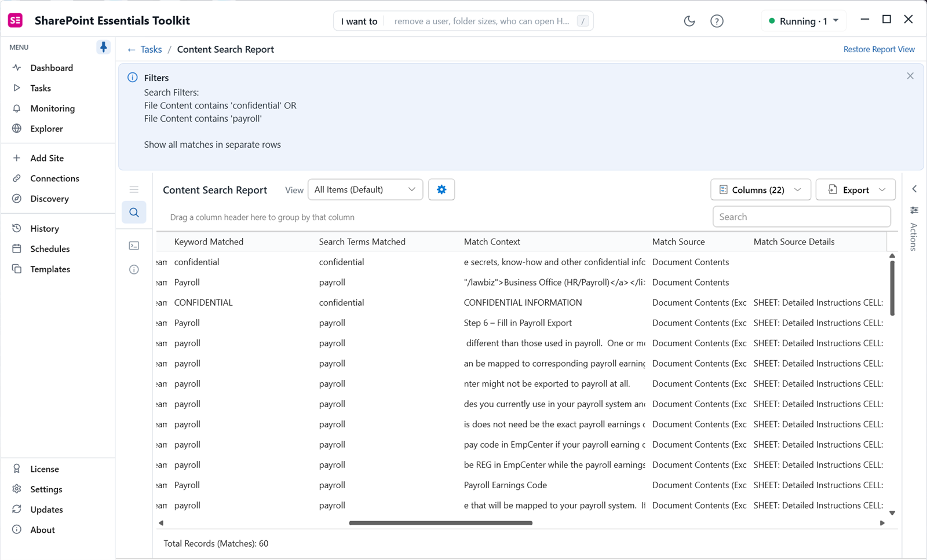Click the vertical scrollbar thumb

[x=892, y=288]
